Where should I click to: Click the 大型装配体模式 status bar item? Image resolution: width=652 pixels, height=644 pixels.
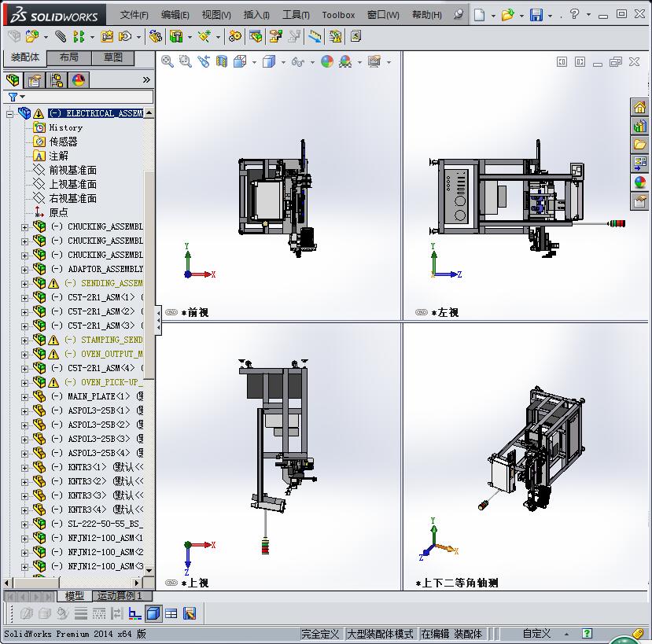pyautogui.click(x=380, y=634)
